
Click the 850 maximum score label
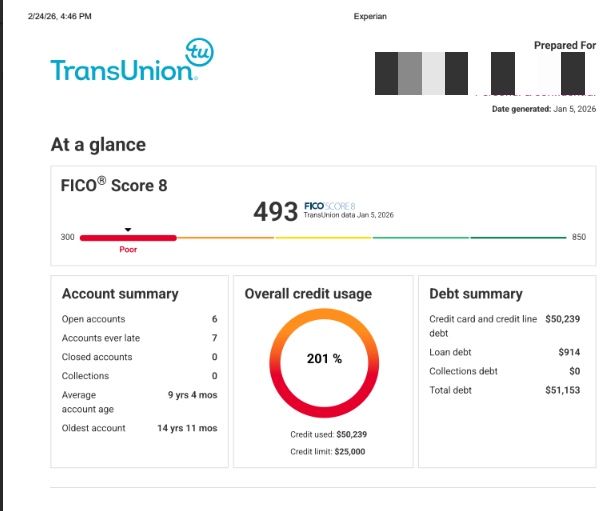pos(579,237)
